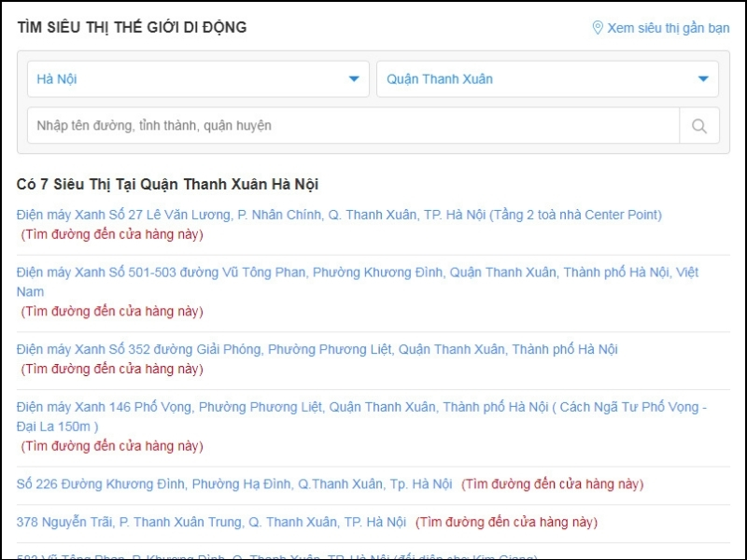Open Xem siêu thị gần bạn link
747x560 pixels.
coord(668,28)
